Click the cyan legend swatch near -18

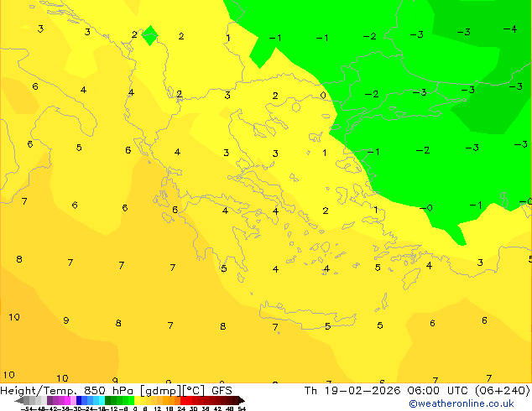(x=102, y=400)
